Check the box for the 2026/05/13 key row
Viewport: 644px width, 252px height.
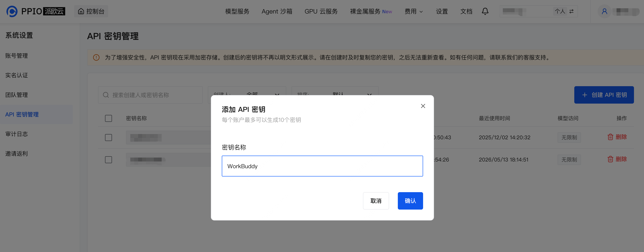pyautogui.click(x=108, y=160)
